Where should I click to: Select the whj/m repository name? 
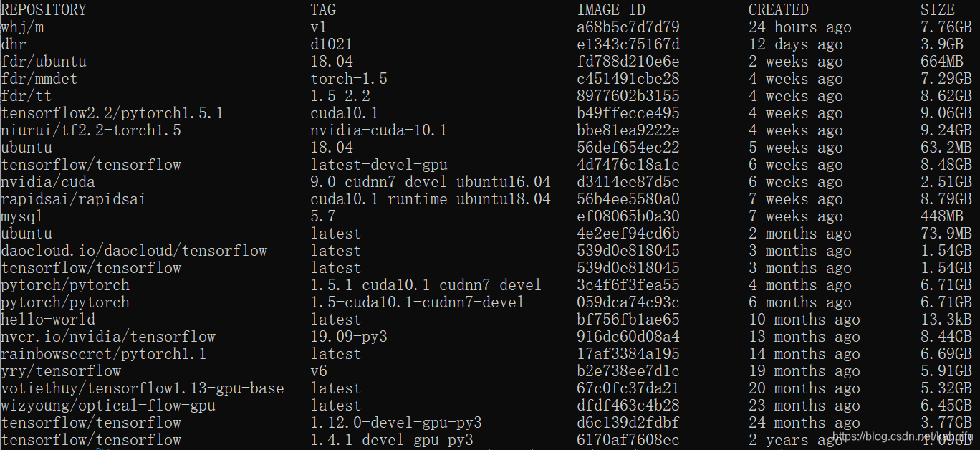[x=22, y=27]
